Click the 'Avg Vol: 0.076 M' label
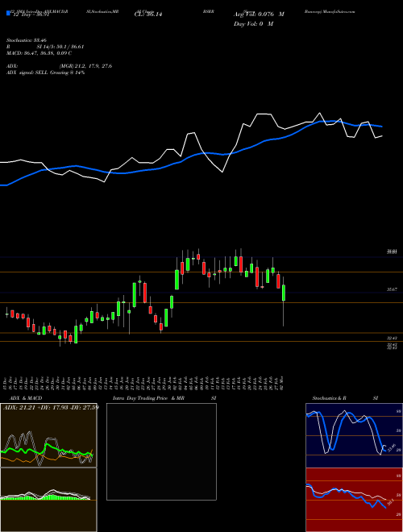 pyautogui.click(x=259, y=15)
